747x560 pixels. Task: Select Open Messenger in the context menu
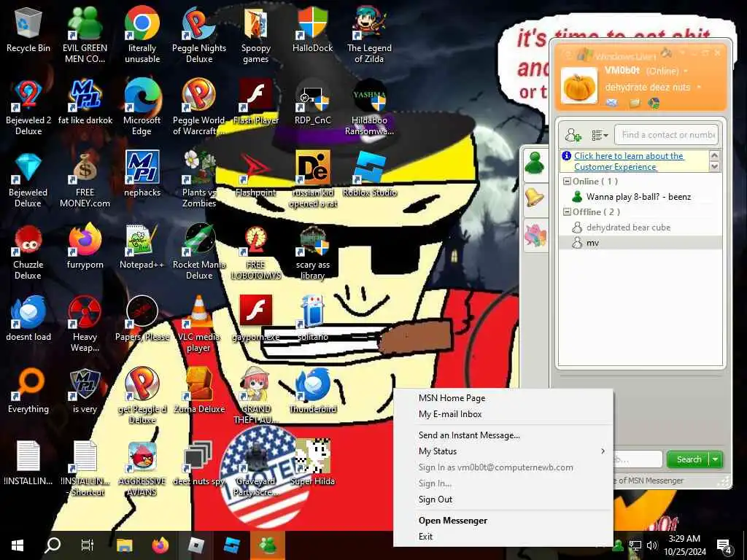[452, 521]
